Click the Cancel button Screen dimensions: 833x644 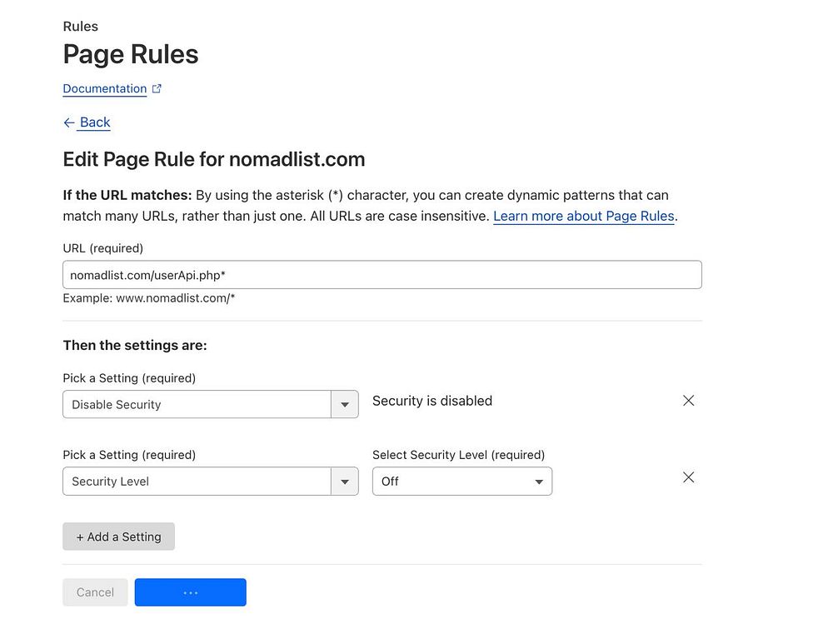point(95,592)
